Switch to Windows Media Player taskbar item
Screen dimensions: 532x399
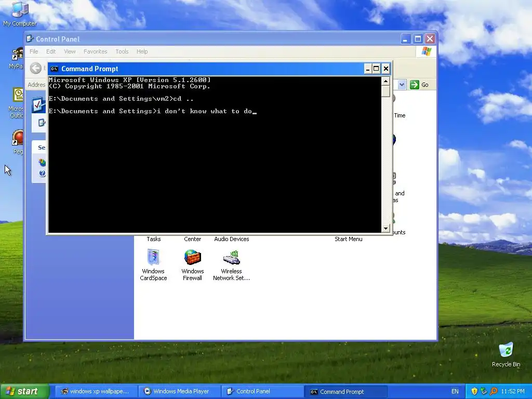coord(179,391)
